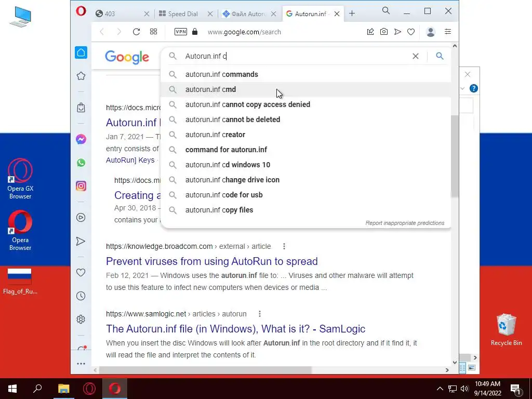Choose suggestion autorun.inf cmd

305,89
